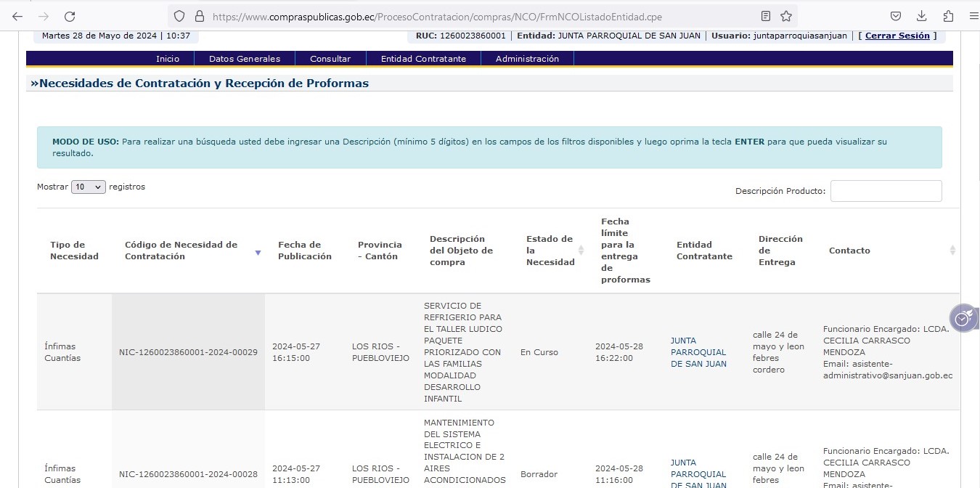The height and width of the screenshot is (488, 980).
Task: Click the Cerrar Sesión link
Action: tap(897, 36)
